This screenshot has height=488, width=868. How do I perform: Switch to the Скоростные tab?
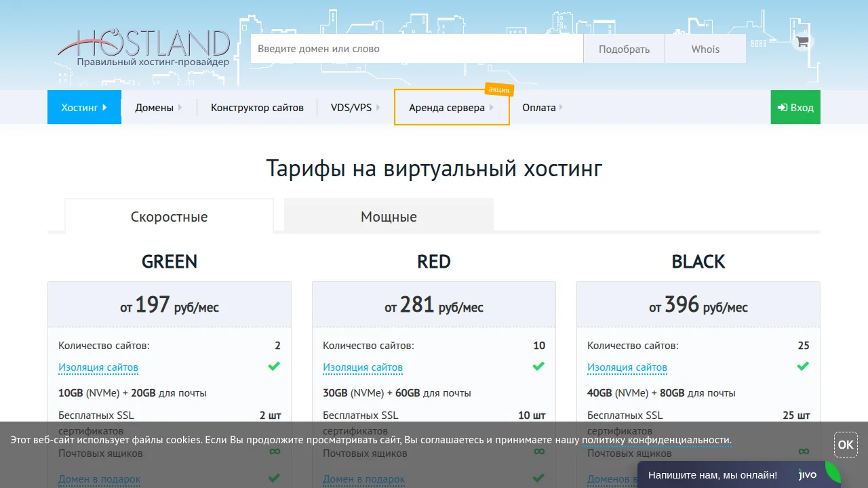(x=169, y=217)
